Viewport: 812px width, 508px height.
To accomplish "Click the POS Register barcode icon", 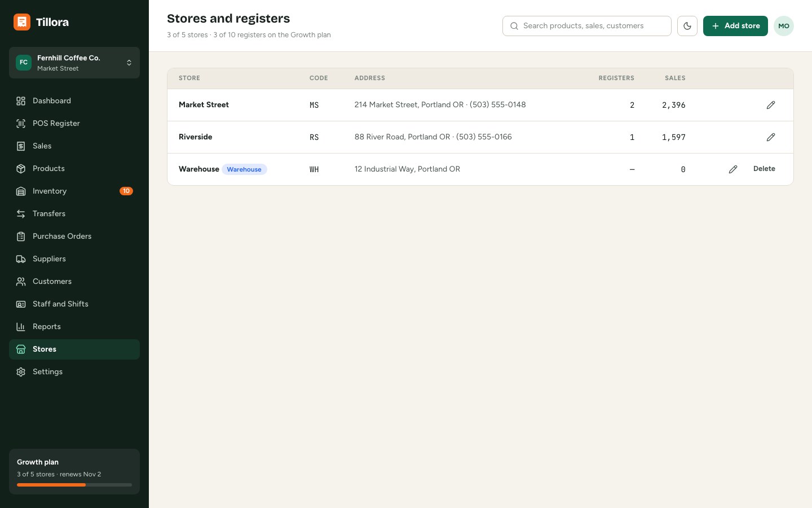I will tap(21, 124).
